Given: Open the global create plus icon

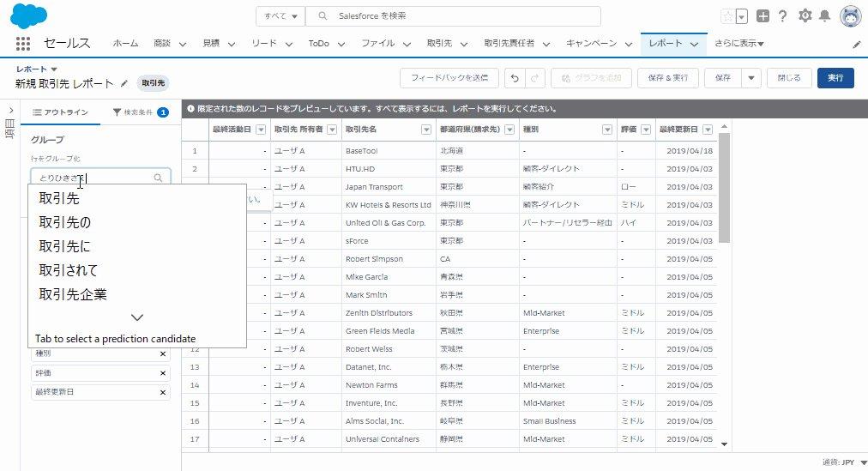Looking at the screenshot, I should tap(763, 16).
